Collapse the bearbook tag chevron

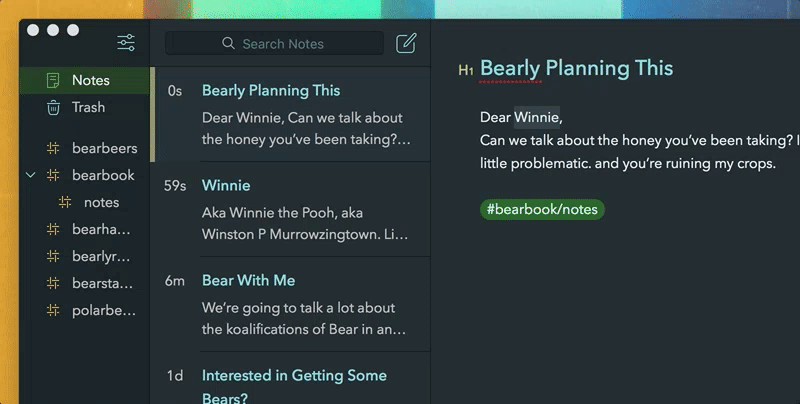tap(31, 175)
